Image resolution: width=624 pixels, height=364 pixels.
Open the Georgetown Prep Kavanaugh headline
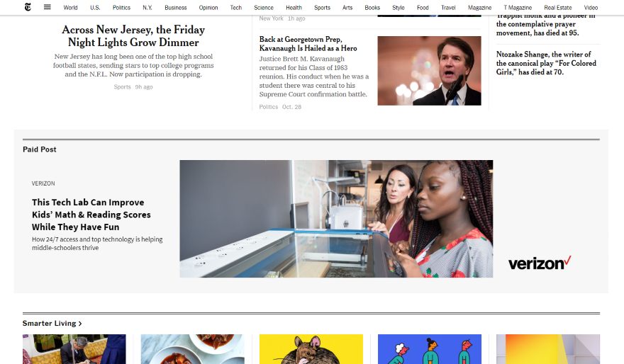308,44
